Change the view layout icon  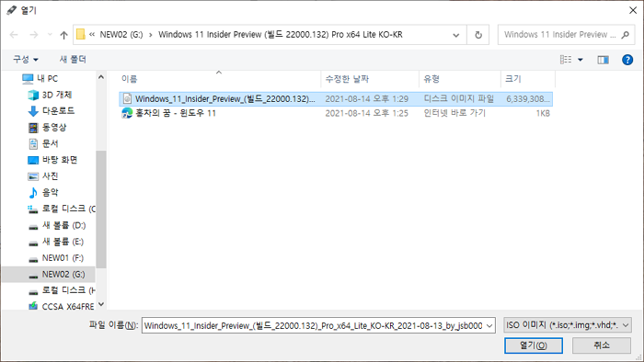click(566, 60)
